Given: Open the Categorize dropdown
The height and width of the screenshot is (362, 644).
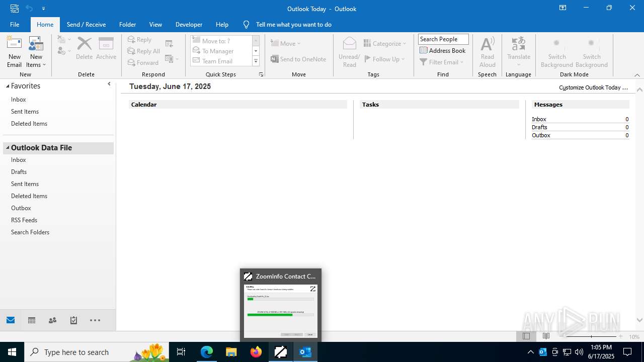Looking at the screenshot, I should (385, 43).
